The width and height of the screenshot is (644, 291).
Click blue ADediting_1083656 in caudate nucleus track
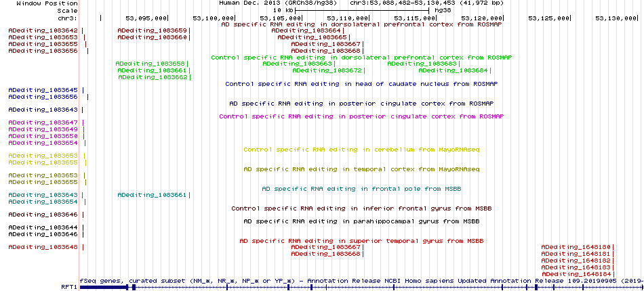coord(43,97)
